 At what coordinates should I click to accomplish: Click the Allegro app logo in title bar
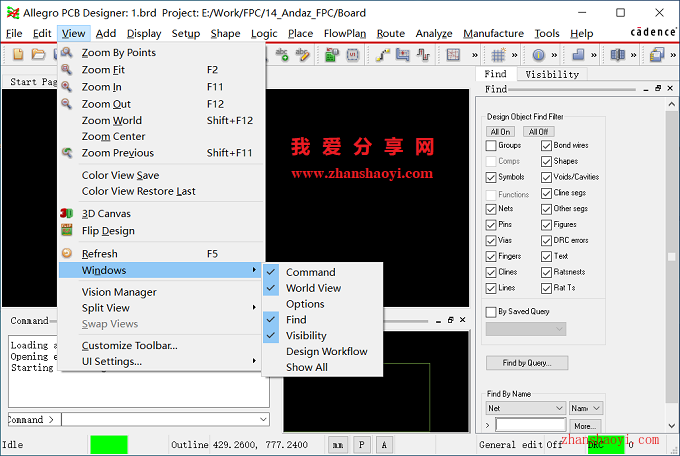(x=13, y=13)
